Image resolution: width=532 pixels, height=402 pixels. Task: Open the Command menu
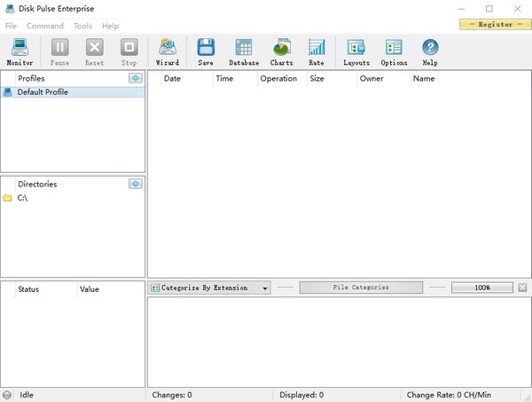coord(45,26)
